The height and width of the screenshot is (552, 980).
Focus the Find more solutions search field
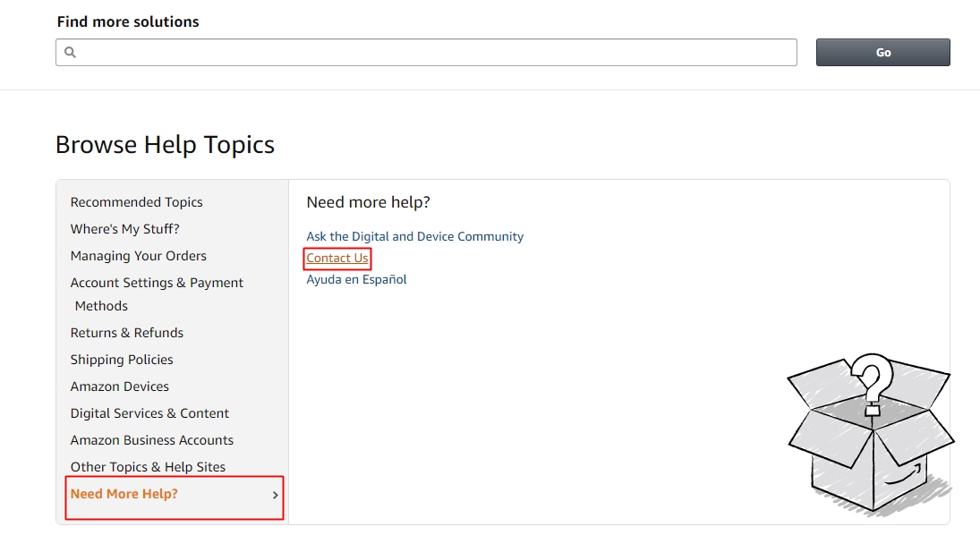coord(426,53)
